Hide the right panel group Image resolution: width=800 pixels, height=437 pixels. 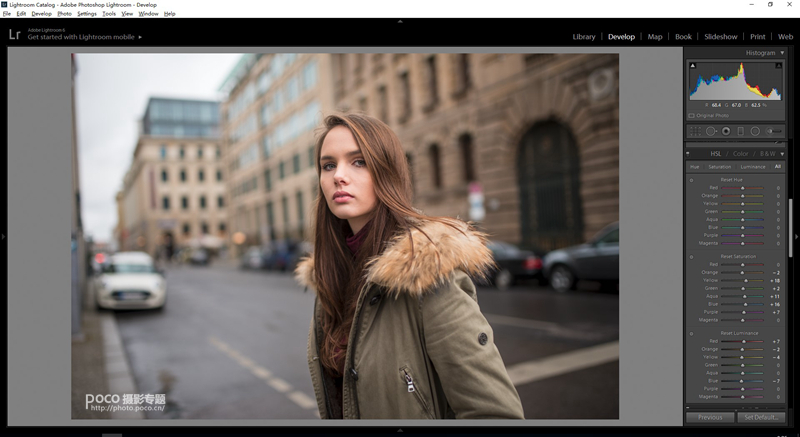tap(796, 237)
